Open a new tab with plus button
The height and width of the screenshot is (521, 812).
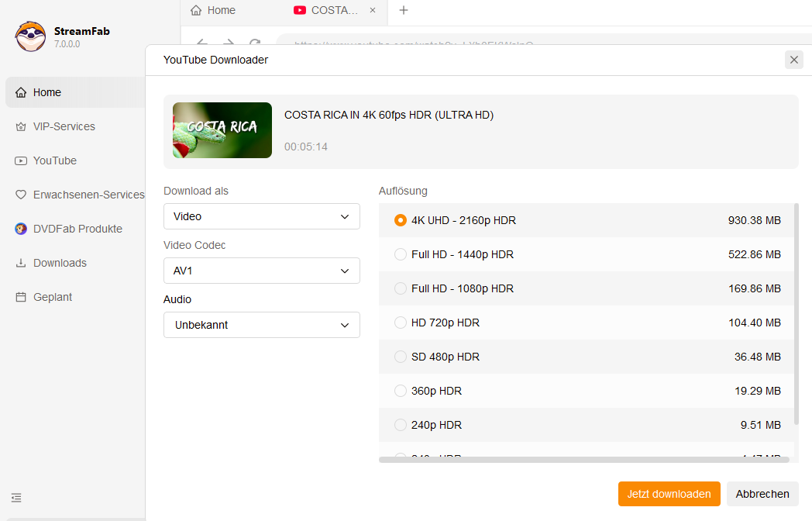click(x=403, y=10)
